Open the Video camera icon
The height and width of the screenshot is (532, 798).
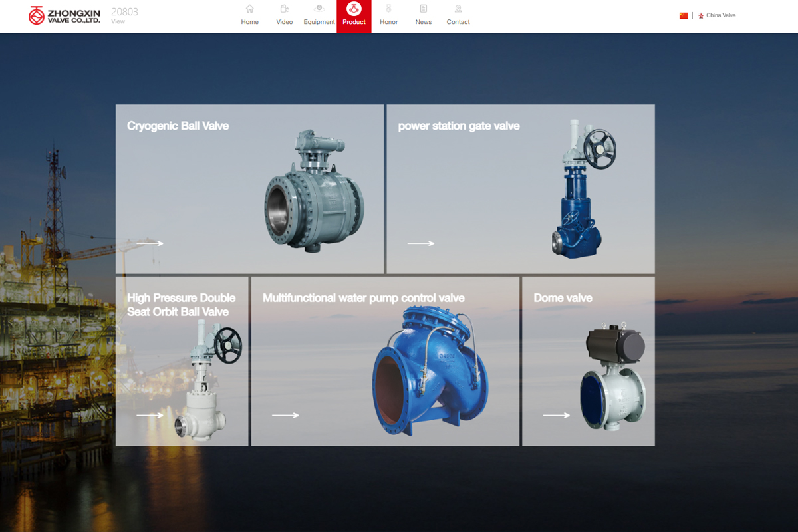coord(285,9)
